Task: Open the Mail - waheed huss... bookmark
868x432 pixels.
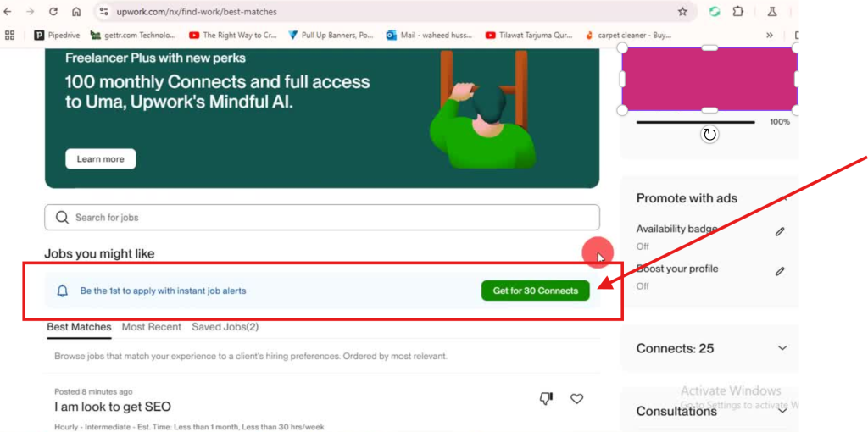Action: pyautogui.click(x=430, y=35)
